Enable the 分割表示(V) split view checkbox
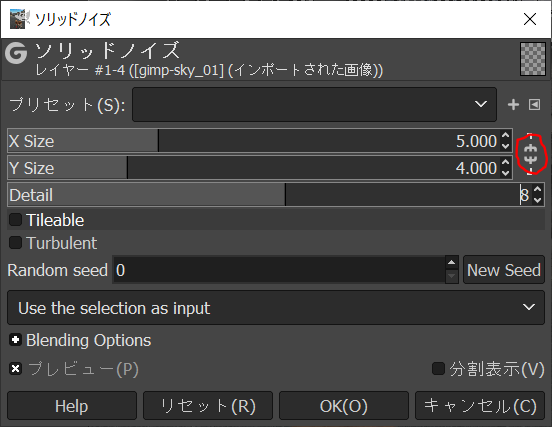 pyautogui.click(x=438, y=369)
